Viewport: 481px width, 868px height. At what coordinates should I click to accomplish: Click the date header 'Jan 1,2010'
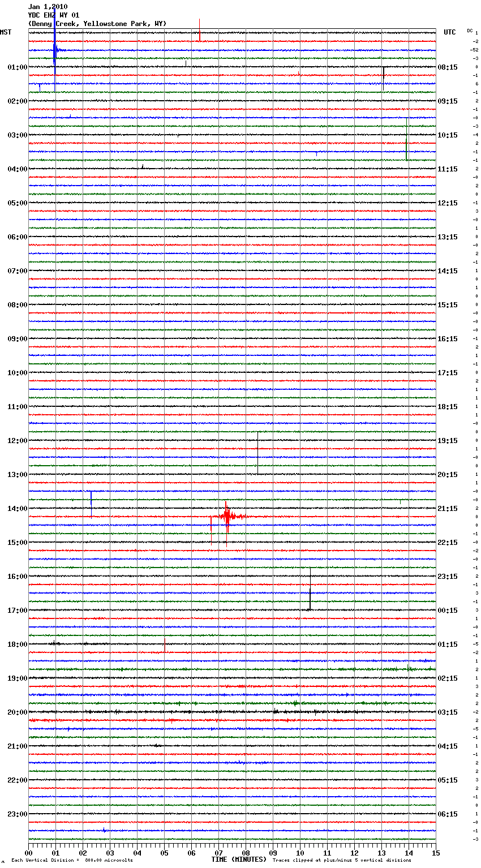point(48,7)
